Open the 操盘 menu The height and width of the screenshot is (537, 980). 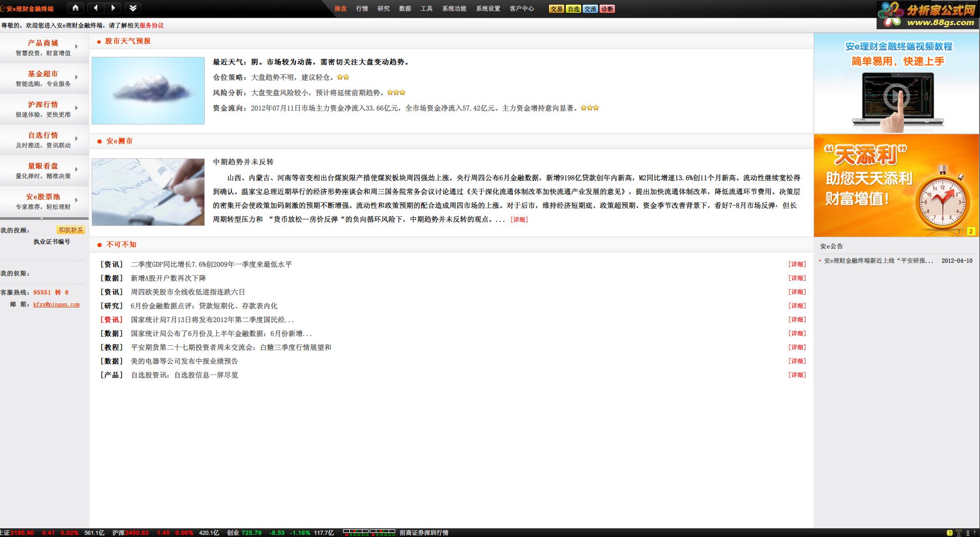click(340, 9)
